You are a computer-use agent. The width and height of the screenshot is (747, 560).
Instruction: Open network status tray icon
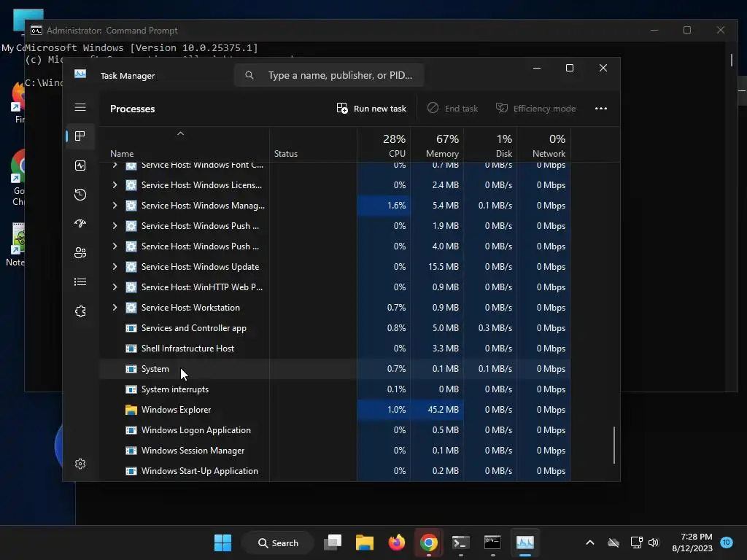(x=636, y=542)
